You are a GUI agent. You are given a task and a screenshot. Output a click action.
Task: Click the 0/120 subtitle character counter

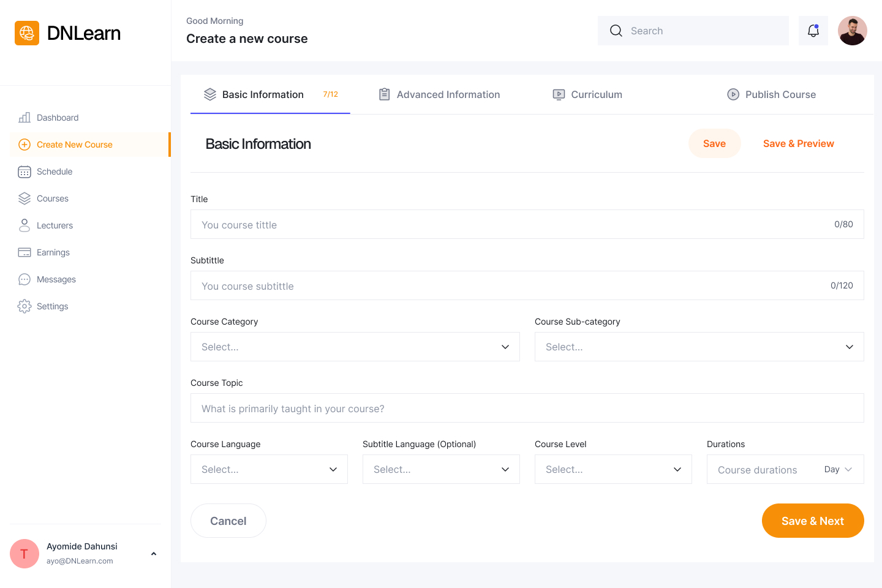click(x=842, y=285)
